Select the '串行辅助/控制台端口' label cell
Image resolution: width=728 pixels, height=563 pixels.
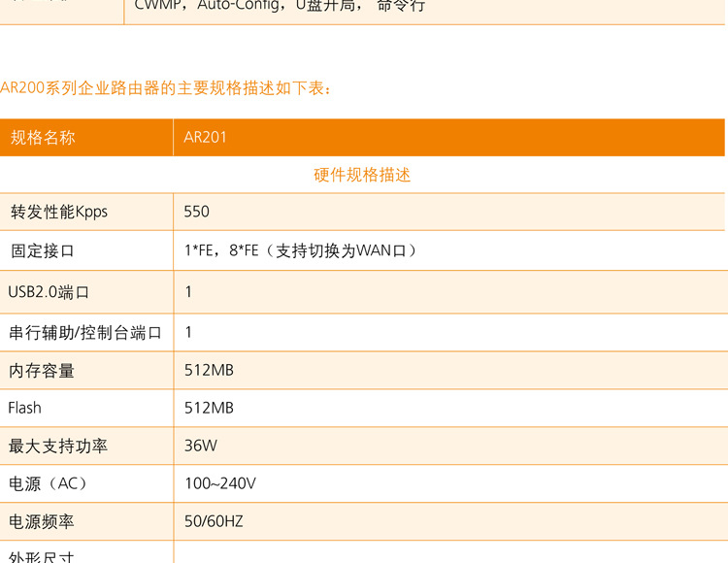point(85,332)
